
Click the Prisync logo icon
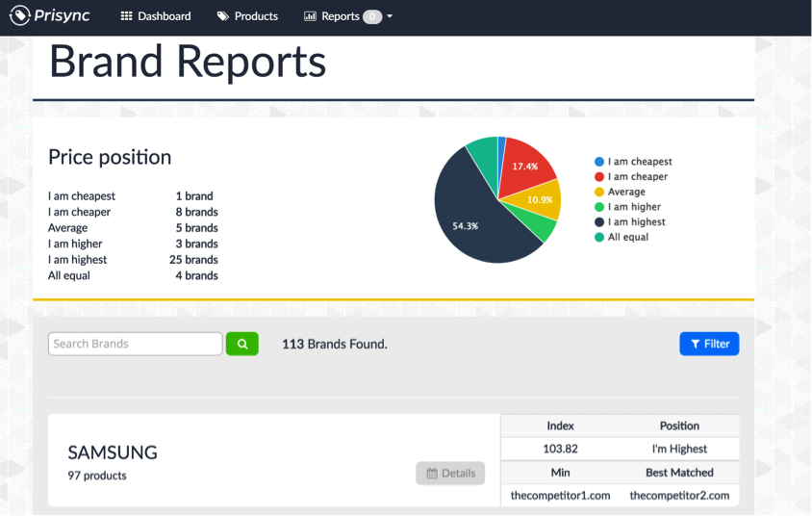tap(20, 16)
